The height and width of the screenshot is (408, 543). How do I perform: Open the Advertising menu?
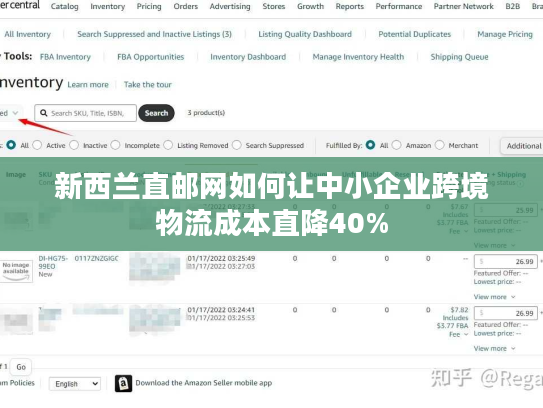coord(230,7)
